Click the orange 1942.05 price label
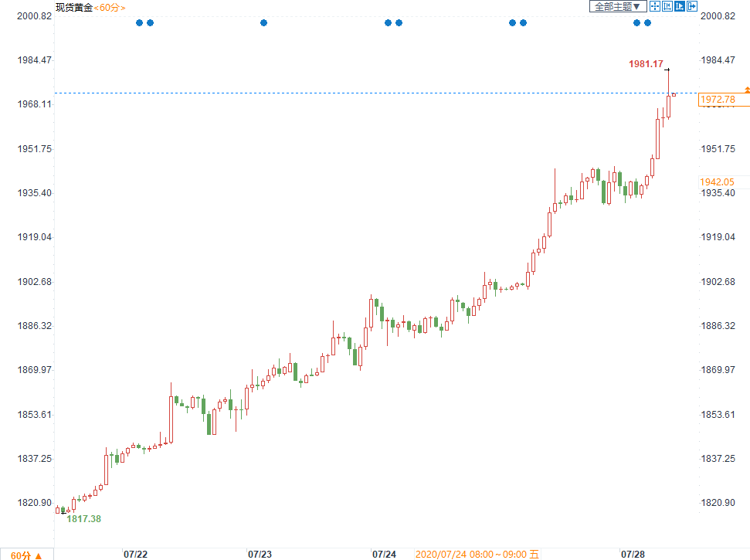The height and width of the screenshot is (560, 750). click(x=718, y=182)
